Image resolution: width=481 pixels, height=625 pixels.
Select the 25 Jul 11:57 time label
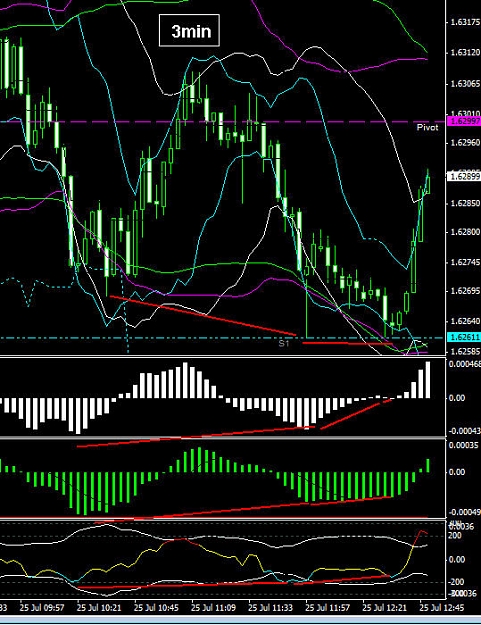327,608
